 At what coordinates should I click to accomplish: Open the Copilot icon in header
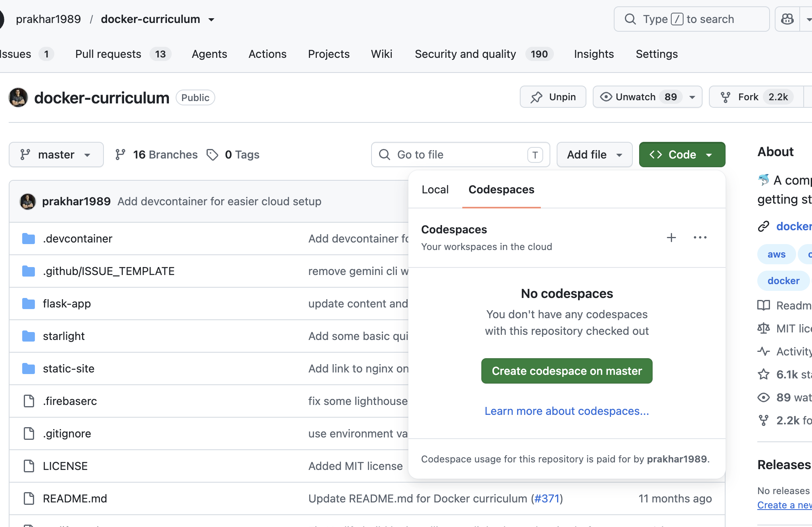pos(787,19)
